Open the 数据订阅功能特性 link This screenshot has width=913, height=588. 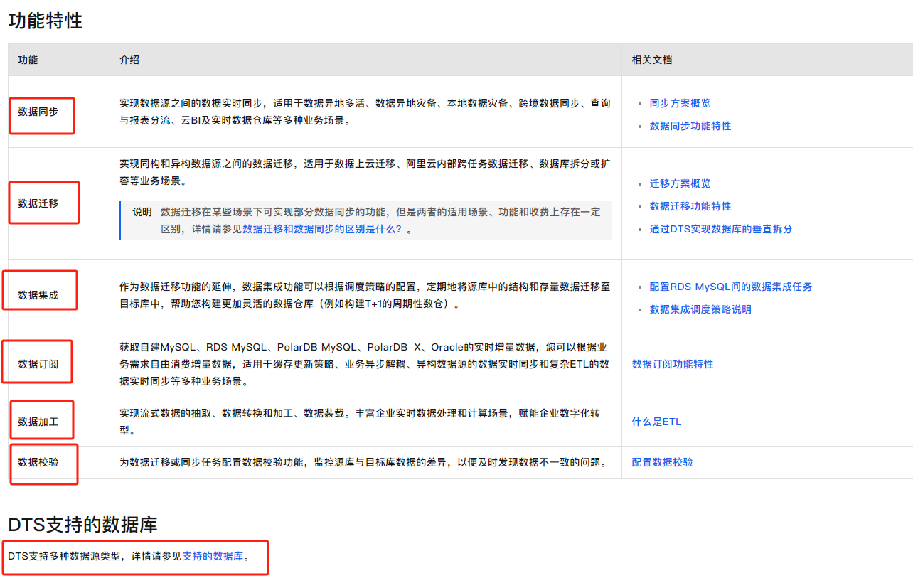point(673,364)
